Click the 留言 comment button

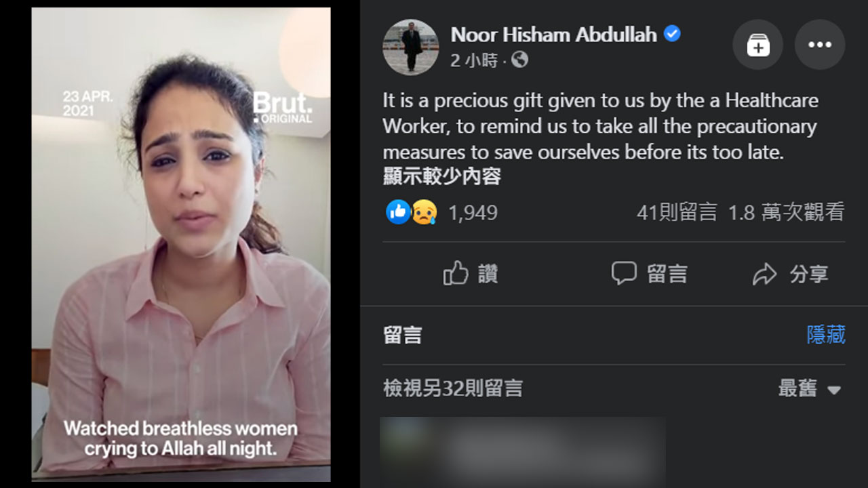[649, 274]
